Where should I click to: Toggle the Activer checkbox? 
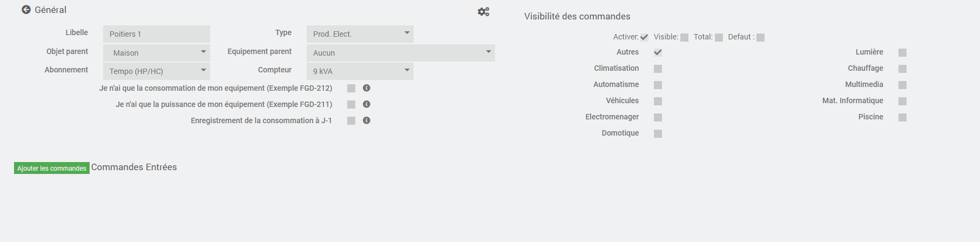pos(644,37)
